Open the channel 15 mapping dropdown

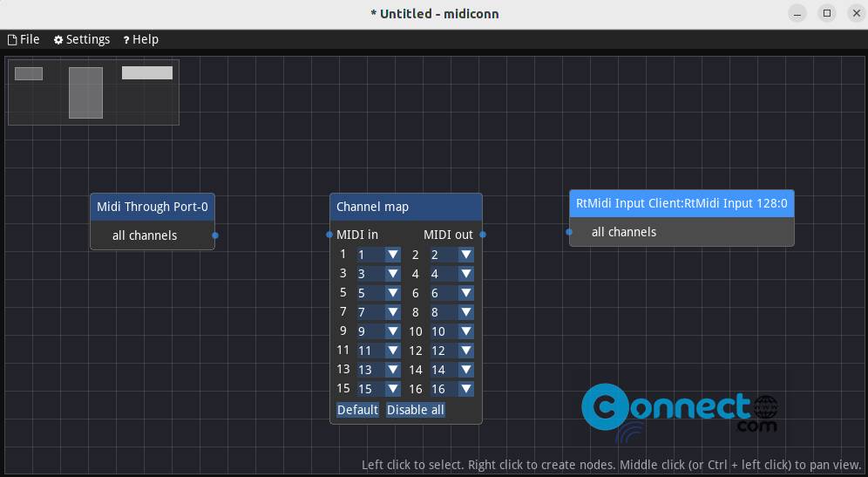click(x=378, y=389)
